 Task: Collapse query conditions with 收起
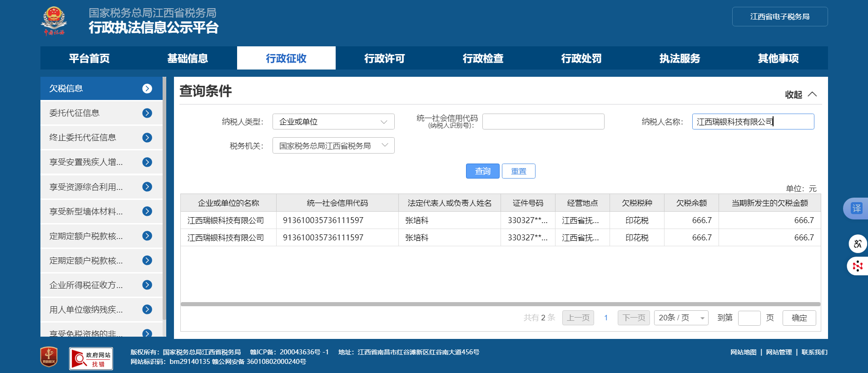[x=800, y=94]
